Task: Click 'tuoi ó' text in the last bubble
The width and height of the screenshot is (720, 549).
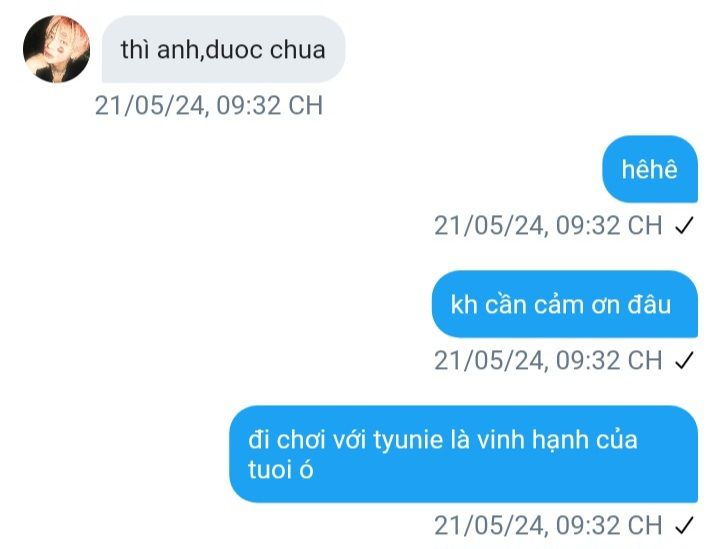Action: [281, 470]
